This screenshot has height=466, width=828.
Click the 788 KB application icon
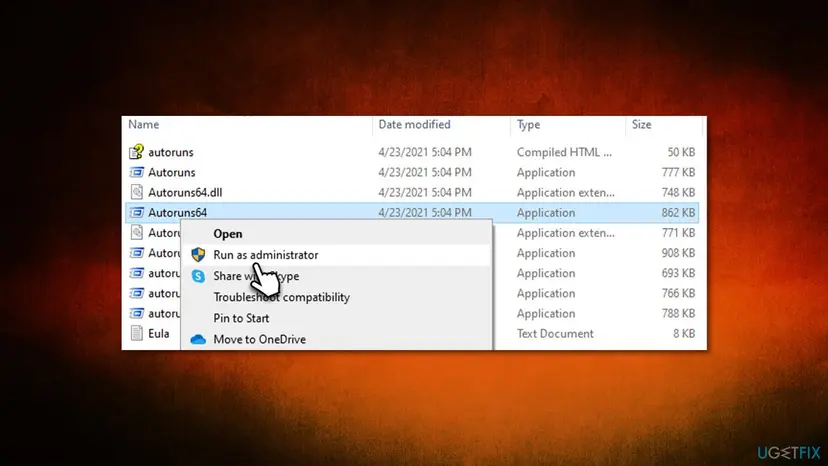click(x=136, y=313)
